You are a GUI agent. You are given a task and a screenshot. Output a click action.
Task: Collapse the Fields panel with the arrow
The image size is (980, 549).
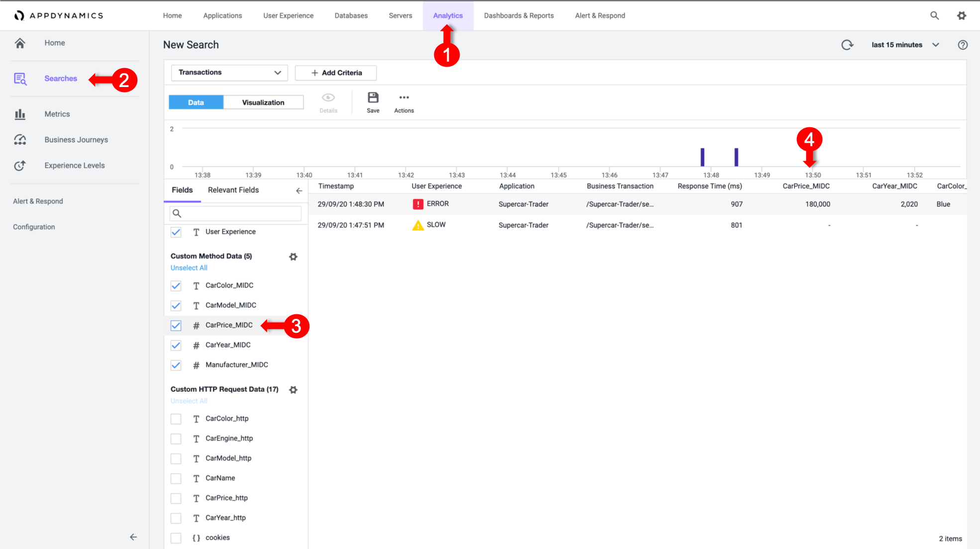299,190
